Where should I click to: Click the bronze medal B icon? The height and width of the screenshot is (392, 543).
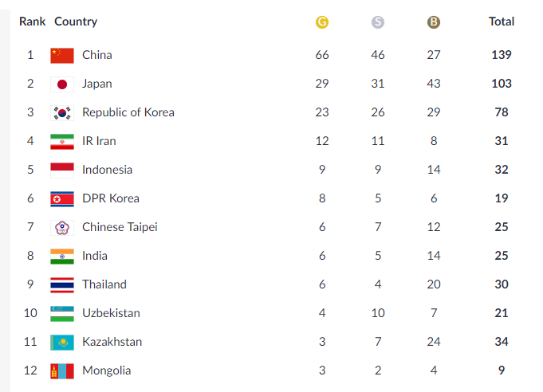click(433, 22)
